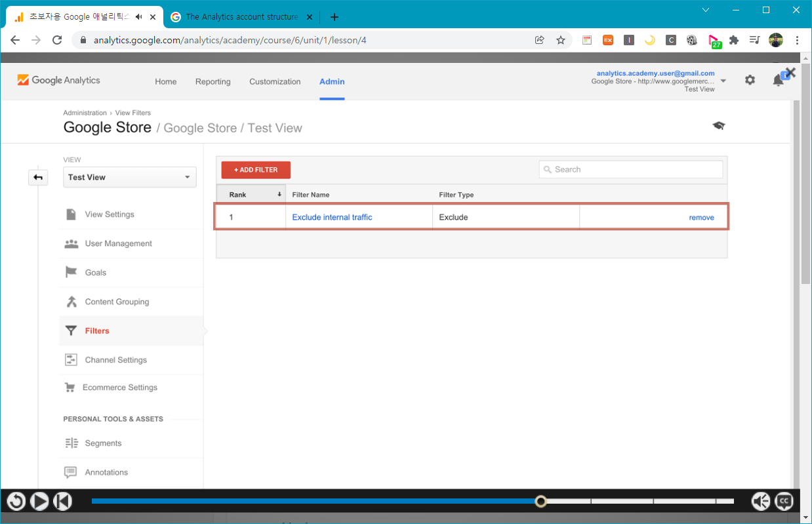This screenshot has height=524, width=812.
Task: Go to the Customization tab
Action: [x=275, y=82]
